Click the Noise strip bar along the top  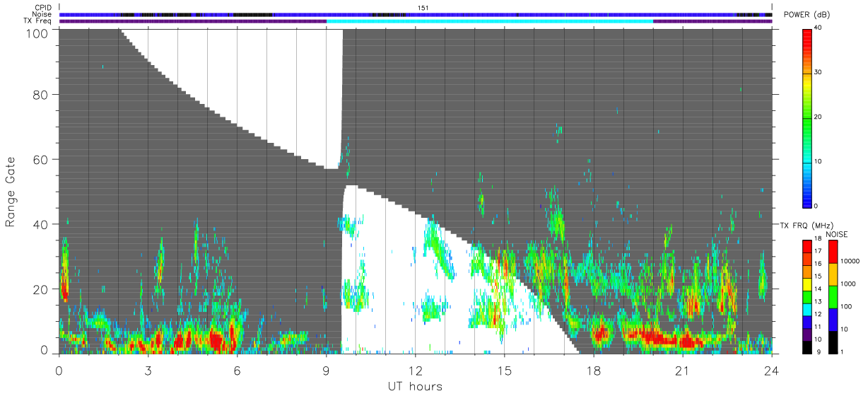[x=416, y=14]
